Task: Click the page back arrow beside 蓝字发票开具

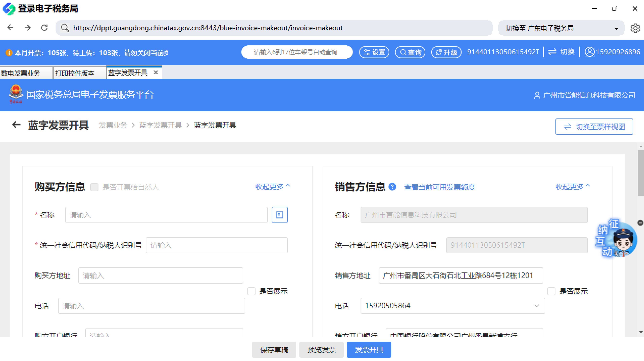Action: point(16,125)
